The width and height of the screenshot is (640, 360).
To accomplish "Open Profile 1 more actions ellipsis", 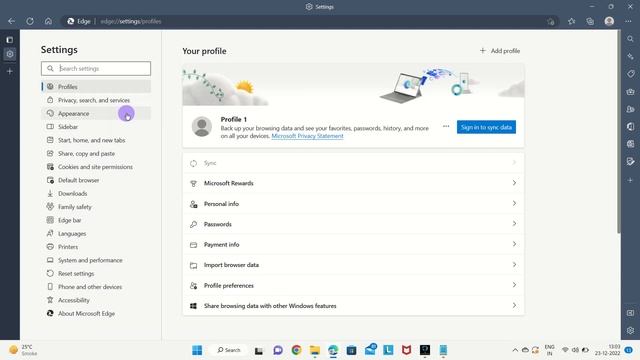I will pos(446,127).
